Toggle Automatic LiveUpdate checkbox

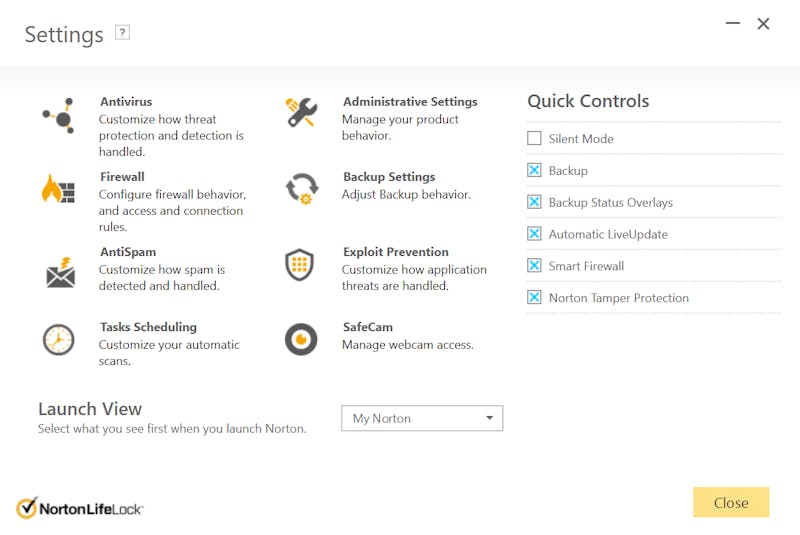(x=534, y=234)
